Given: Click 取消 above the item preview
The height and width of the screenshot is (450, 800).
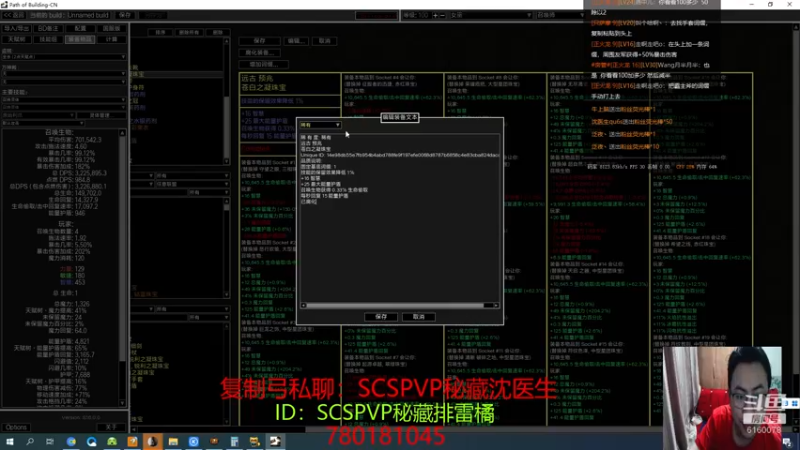Looking at the screenshot, I should pyautogui.click(x=324, y=41).
